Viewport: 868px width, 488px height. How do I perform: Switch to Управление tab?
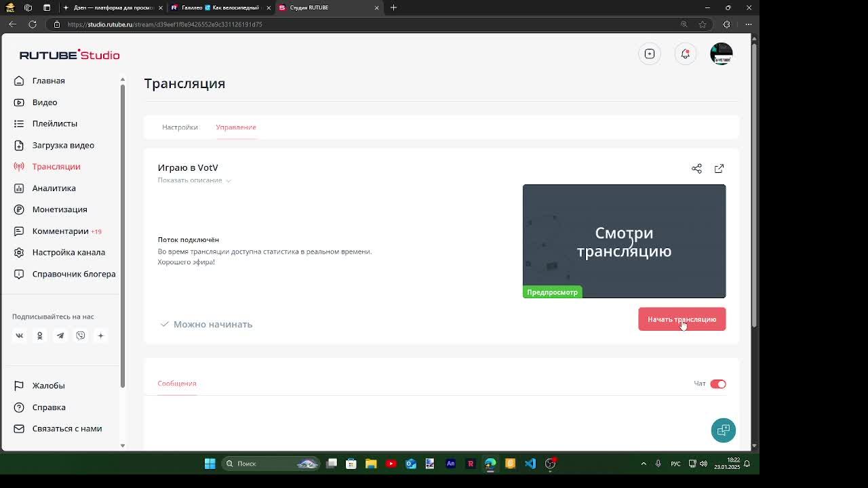point(236,127)
